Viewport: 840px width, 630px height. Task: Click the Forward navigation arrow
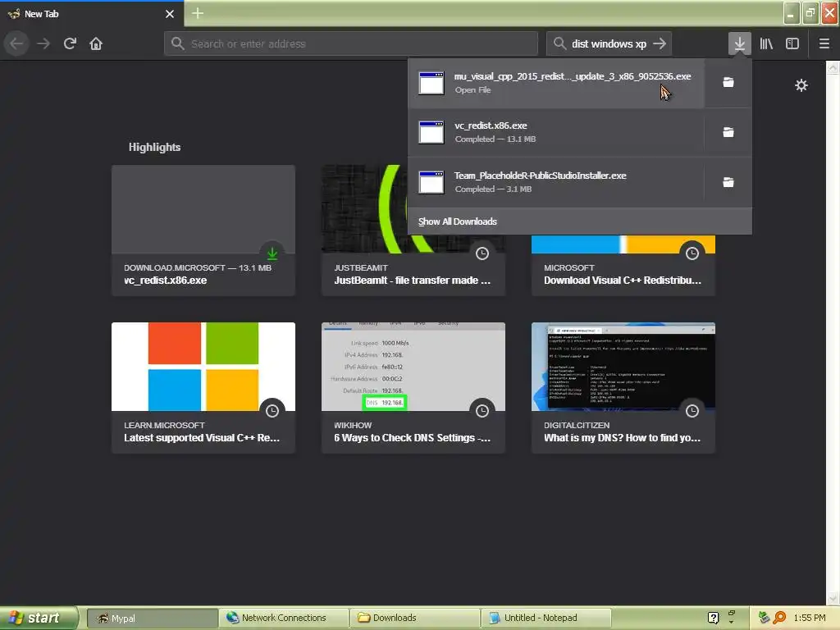pyautogui.click(x=43, y=43)
